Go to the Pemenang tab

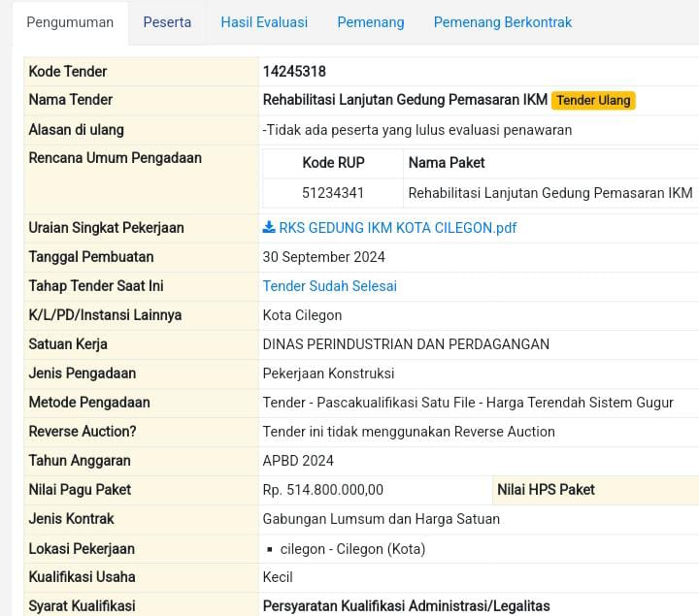click(x=371, y=22)
